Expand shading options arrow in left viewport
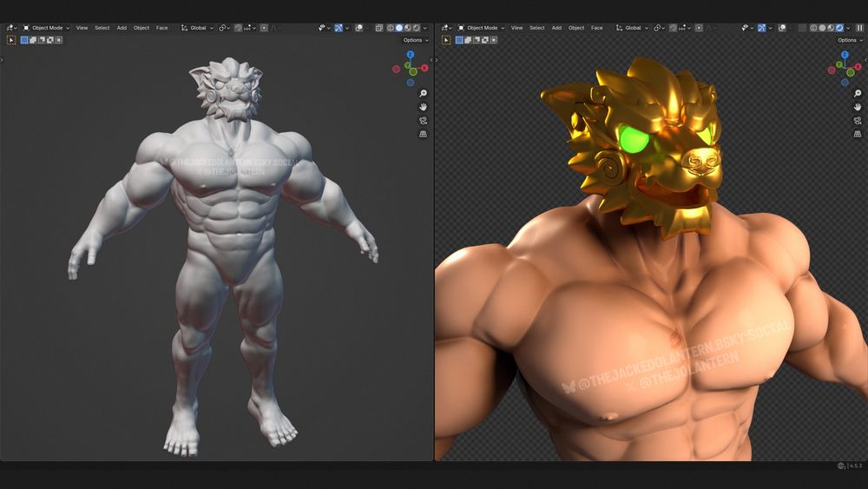Screen dimensions: 868x489 [425, 28]
